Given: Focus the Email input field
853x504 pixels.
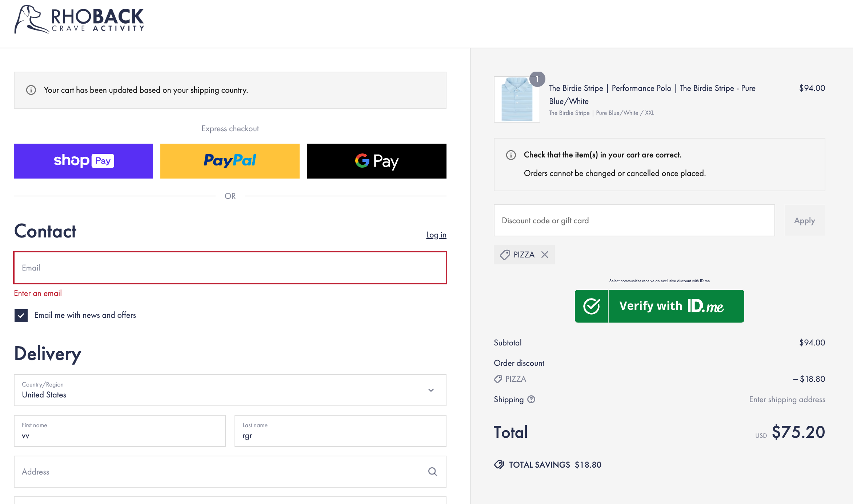Looking at the screenshot, I should (x=230, y=268).
